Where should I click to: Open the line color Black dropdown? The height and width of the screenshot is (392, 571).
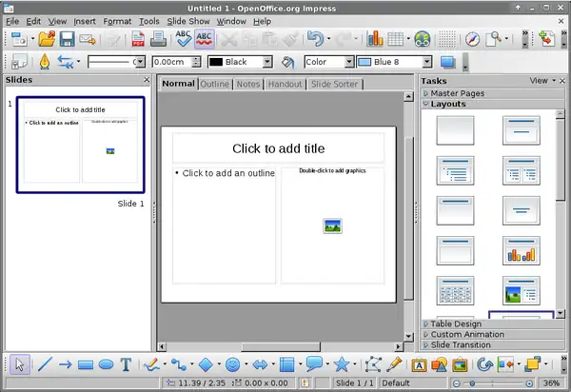point(266,62)
